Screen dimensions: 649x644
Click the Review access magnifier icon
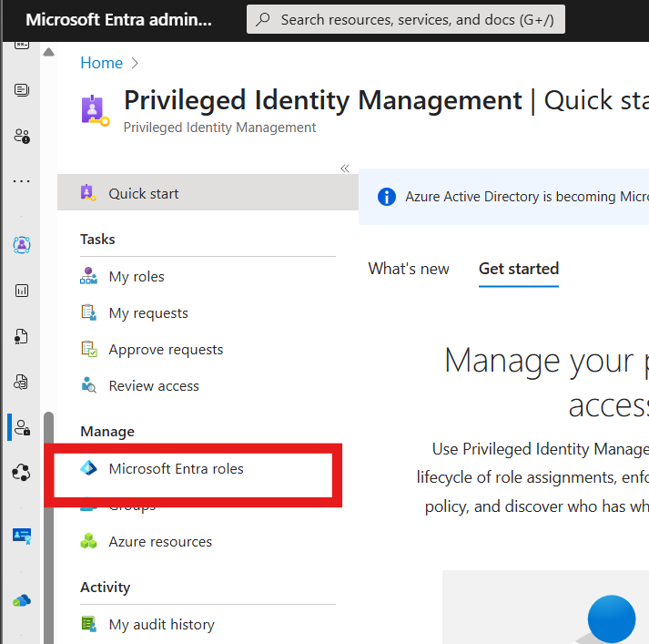[88, 385]
